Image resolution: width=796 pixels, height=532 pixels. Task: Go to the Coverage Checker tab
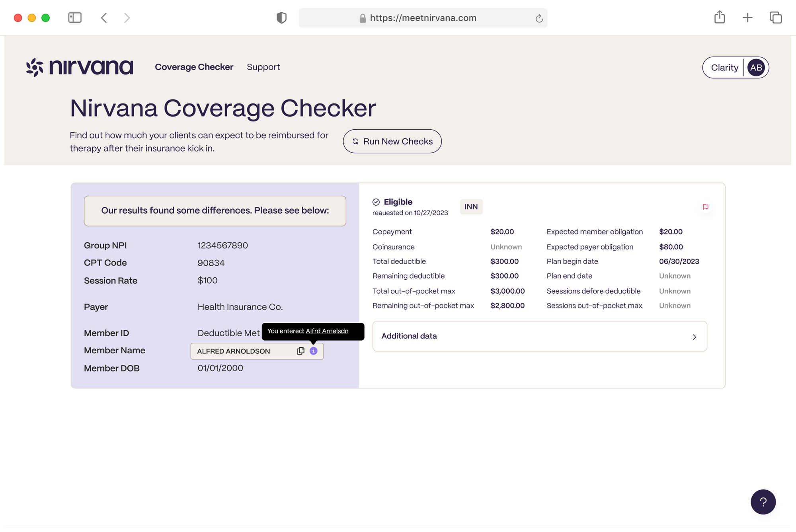tap(194, 67)
